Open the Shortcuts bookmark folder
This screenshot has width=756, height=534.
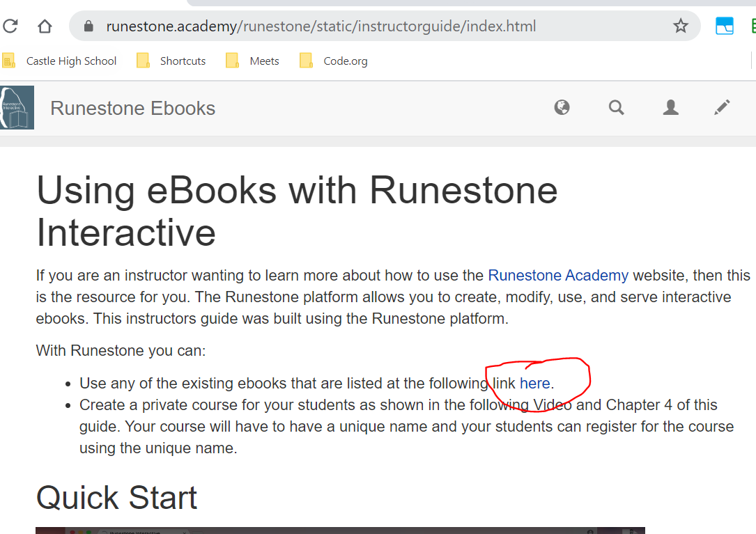coord(171,61)
